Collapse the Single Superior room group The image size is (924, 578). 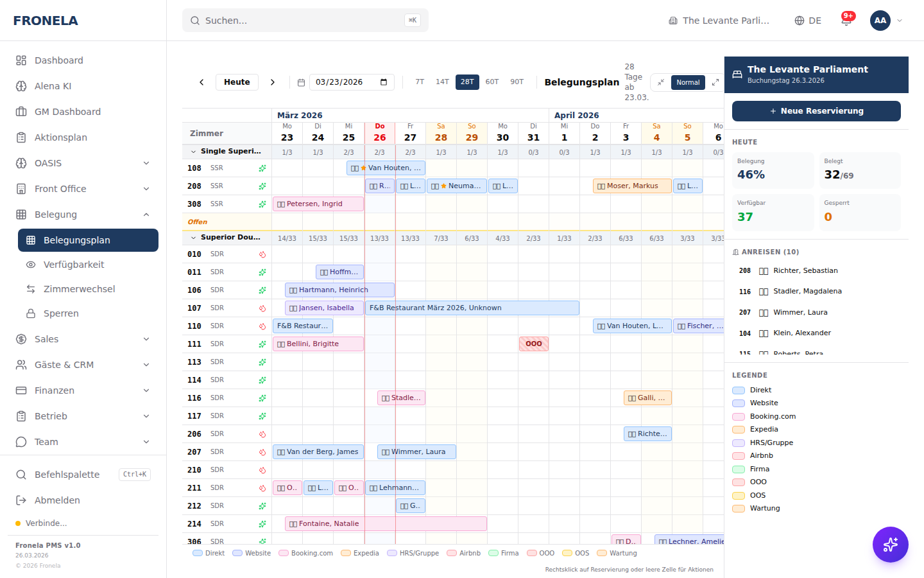pos(194,152)
